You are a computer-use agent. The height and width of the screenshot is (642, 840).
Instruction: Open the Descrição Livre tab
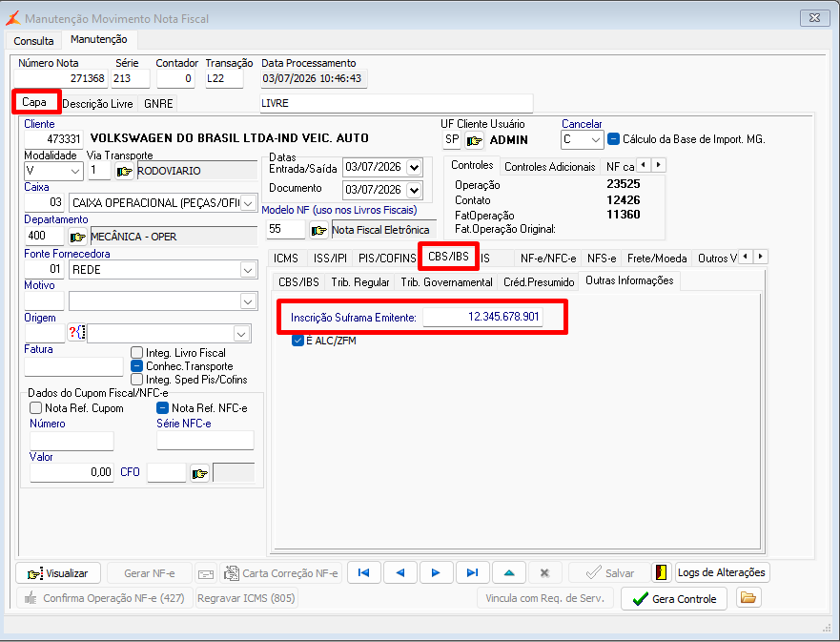[98, 103]
